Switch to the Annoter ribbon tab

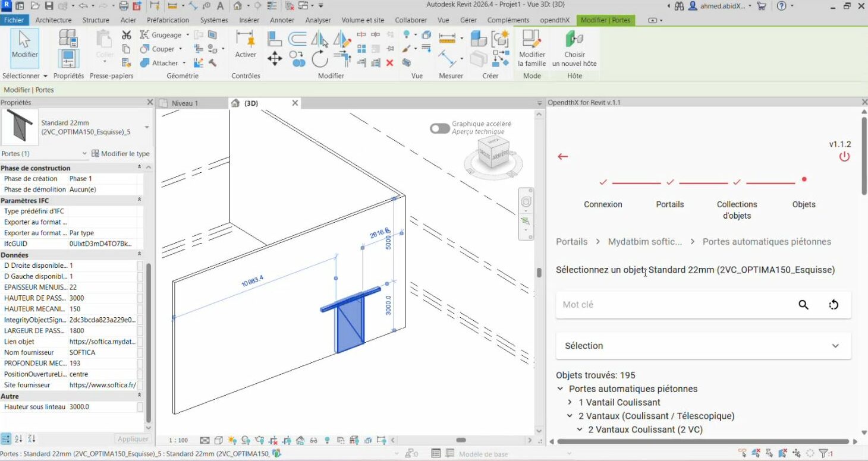tap(282, 20)
